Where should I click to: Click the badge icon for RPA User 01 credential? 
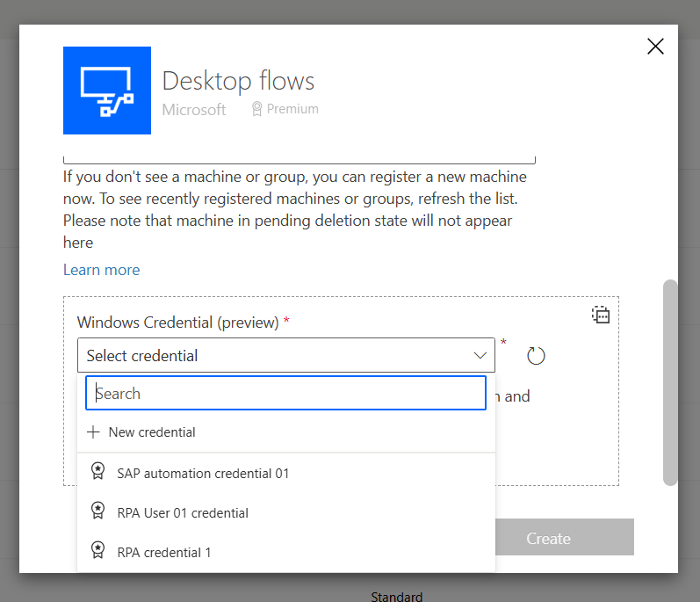97,511
